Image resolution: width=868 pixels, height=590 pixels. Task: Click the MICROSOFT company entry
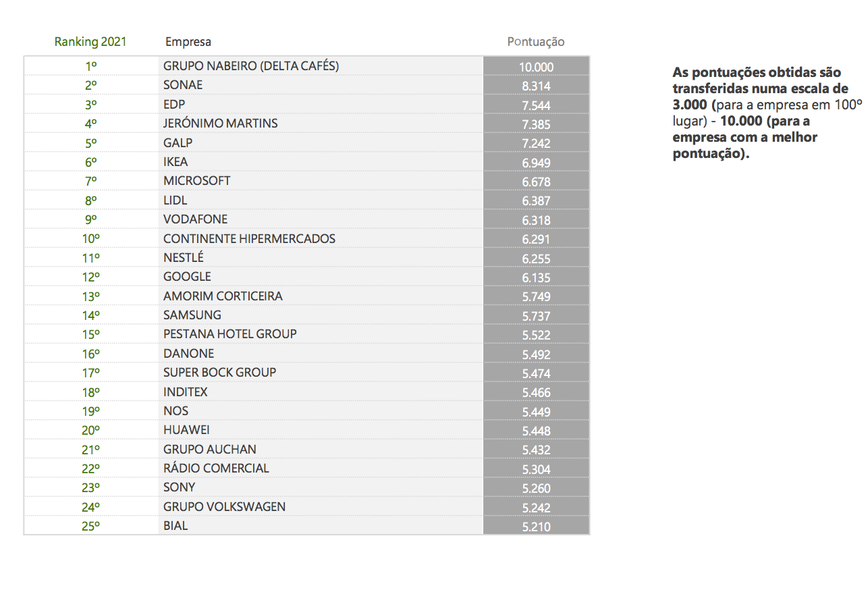coord(197,181)
